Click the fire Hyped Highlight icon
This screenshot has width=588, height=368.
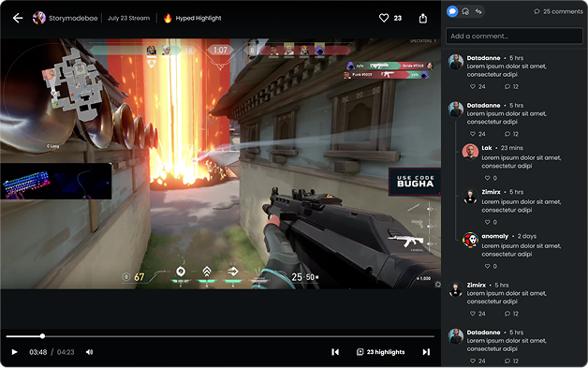pos(168,18)
